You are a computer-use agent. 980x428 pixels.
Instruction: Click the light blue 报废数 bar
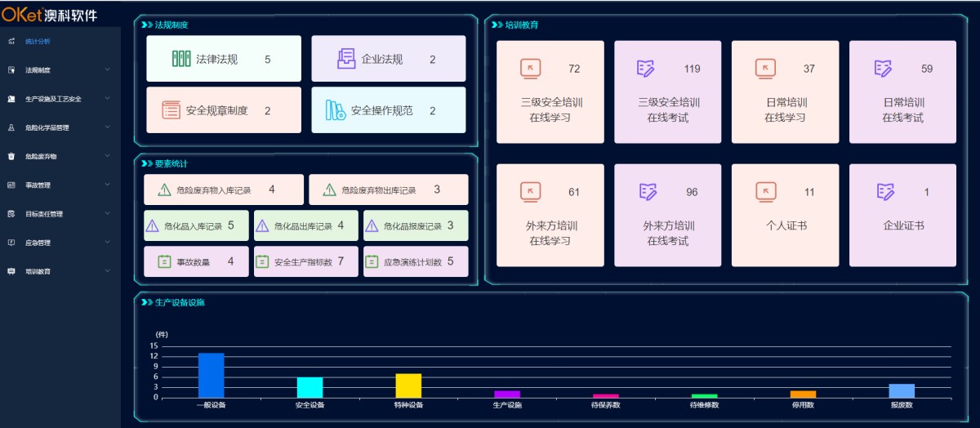[x=902, y=390]
